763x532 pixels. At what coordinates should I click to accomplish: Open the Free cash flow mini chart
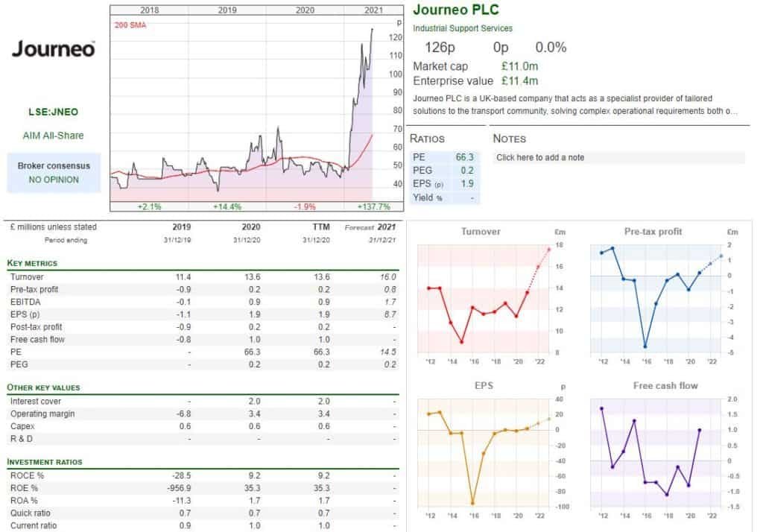click(x=662, y=451)
